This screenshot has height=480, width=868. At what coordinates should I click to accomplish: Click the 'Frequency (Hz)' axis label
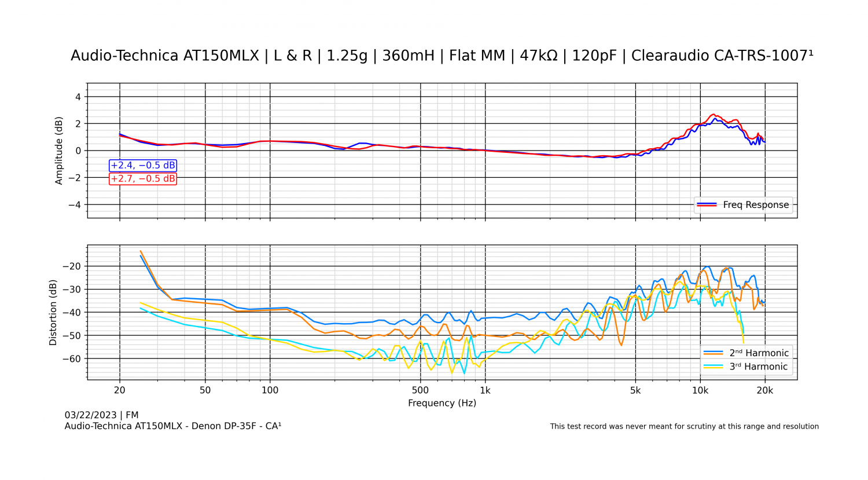pyautogui.click(x=442, y=403)
